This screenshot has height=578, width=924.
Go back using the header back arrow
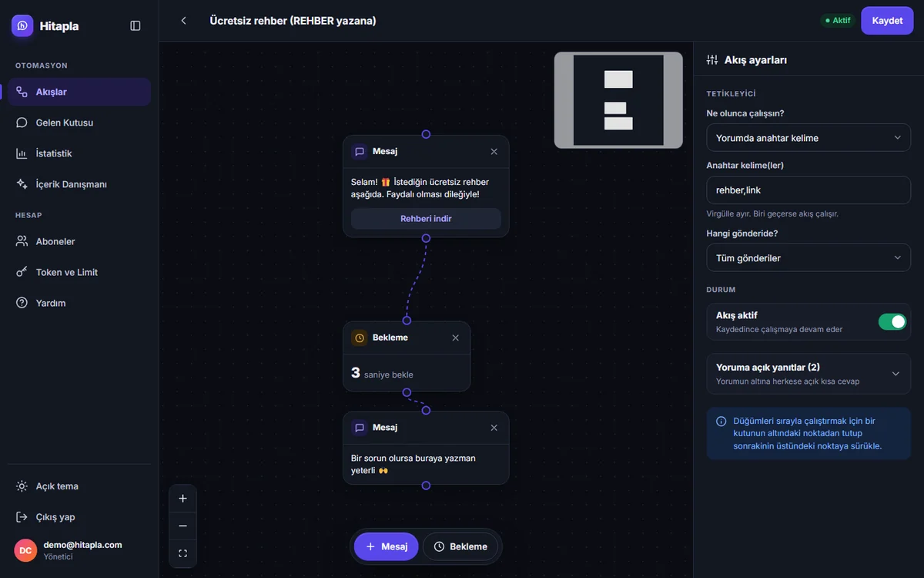(183, 21)
